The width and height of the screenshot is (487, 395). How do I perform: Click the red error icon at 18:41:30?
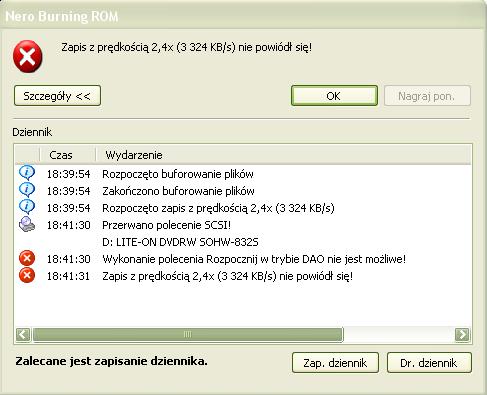(x=27, y=258)
